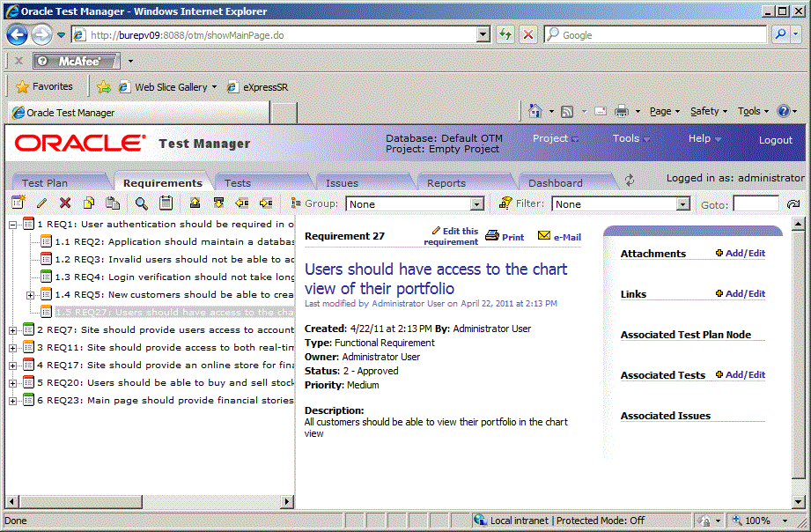Click the browser Back button
The height and width of the screenshot is (532, 811).
click(17, 35)
